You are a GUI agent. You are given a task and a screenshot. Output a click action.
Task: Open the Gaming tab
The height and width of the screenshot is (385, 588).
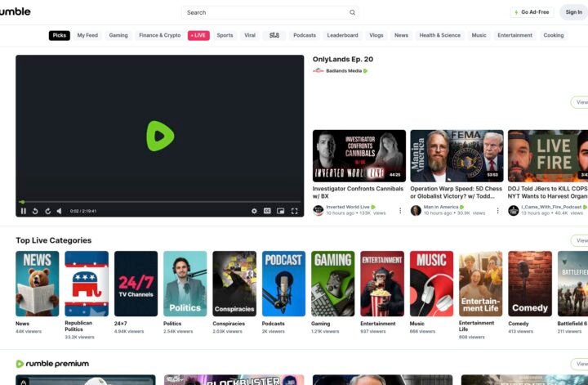point(118,35)
